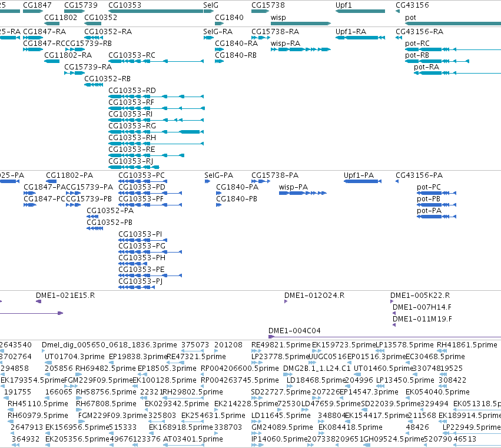Click the CG15739 gene label
This screenshot has height=448, width=501.
click(81, 5)
